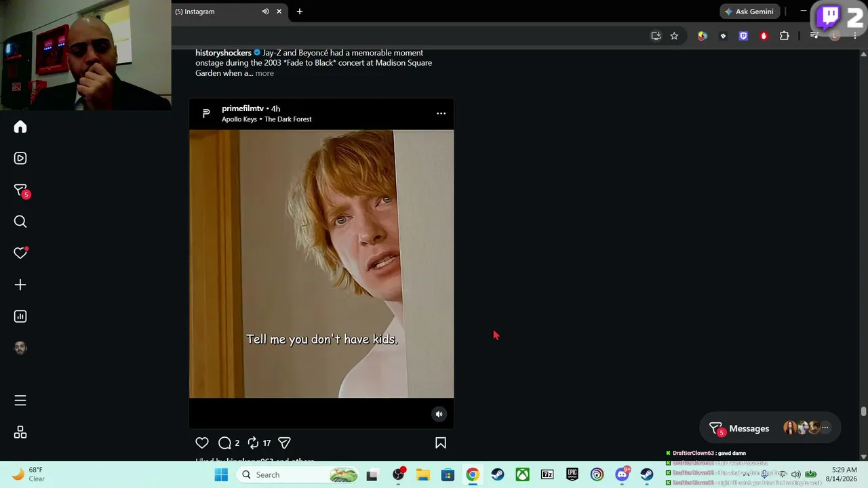The width and height of the screenshot is (868, 488).
Task: Switch to Google Chrome on the taskbar
Action: tap(473, 474)
